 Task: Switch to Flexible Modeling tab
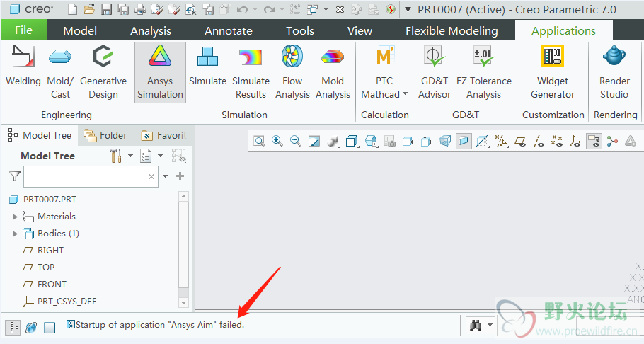pos(452,31)
